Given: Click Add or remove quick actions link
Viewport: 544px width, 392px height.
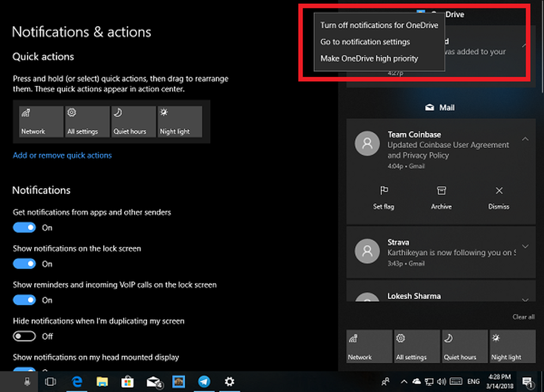Looking at the screenshot, I should [x=62, y=155].
